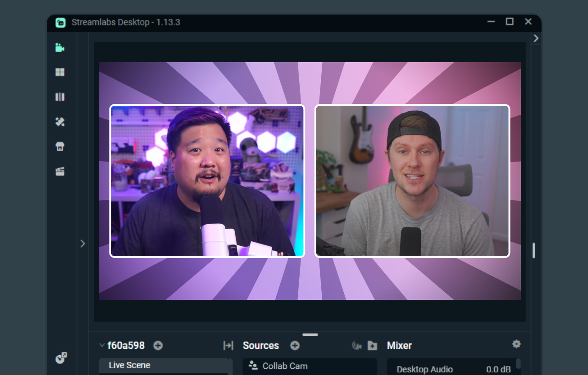The image size is (588, 375).
Task: Select the Collab Cam source row
Action: (x=310, y=366)
